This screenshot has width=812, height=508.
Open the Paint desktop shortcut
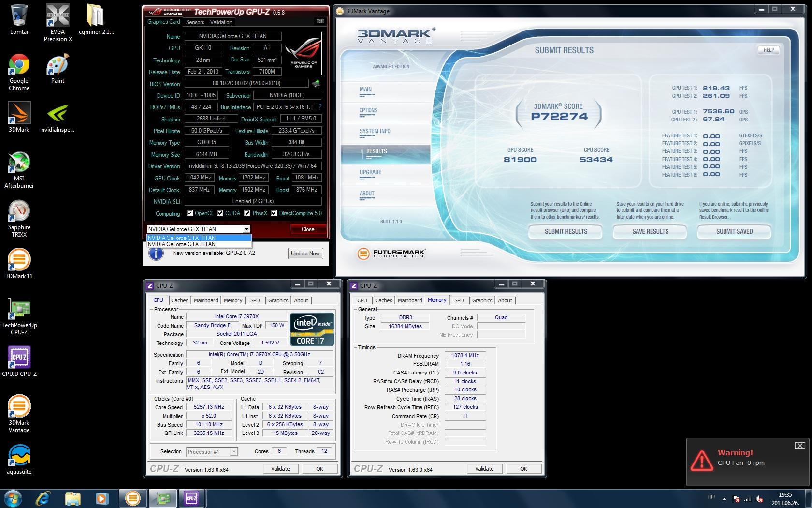pyautogui.click(x=58, y=68)
